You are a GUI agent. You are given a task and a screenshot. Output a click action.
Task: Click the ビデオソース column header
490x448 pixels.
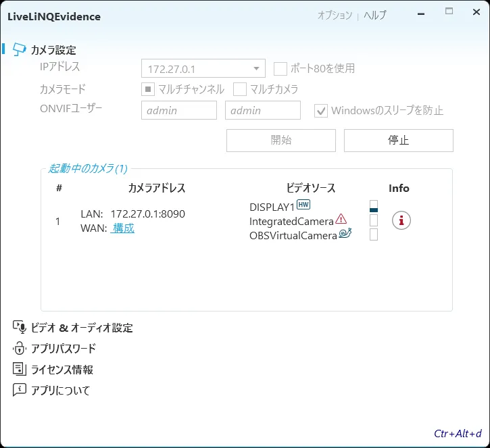click(x=311, y=188)
